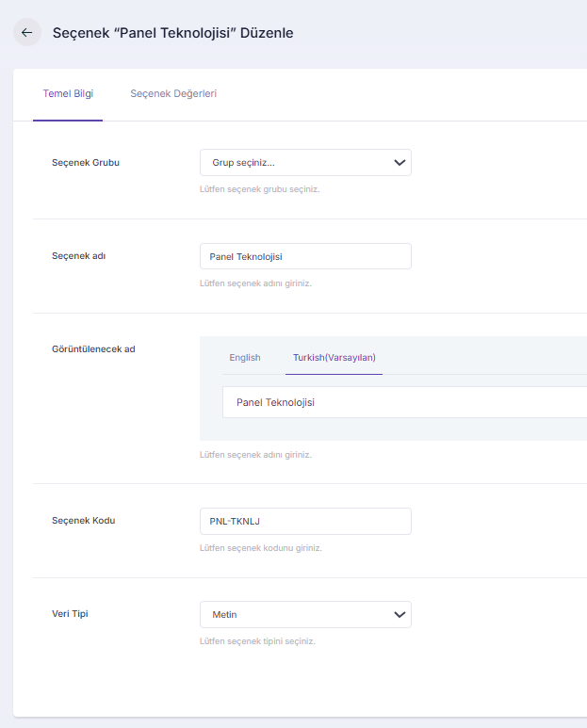Click the hint "Lütfen seçenek kodunu giriniz."
587x728 pixels.
click(x=261, y=548)
